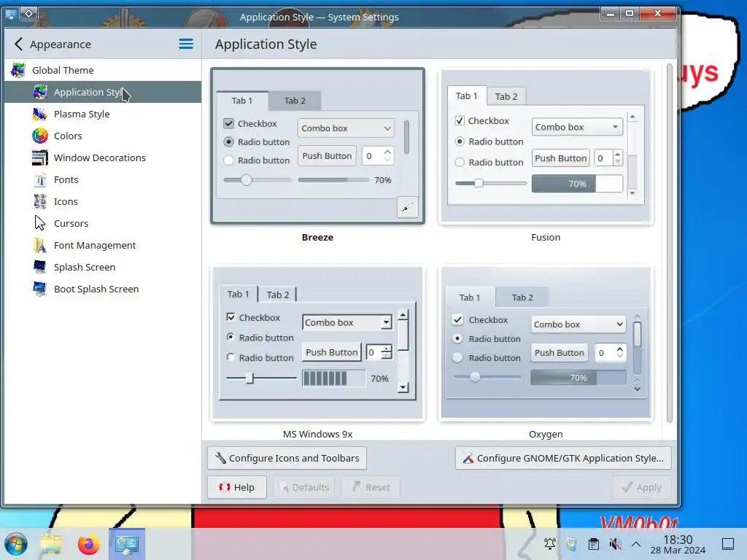Click the slider handle in Oxygen preview

[475, 377]
